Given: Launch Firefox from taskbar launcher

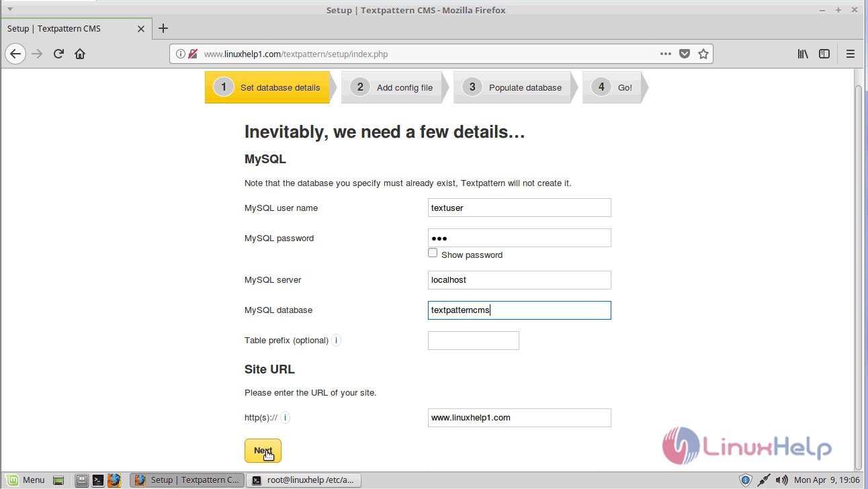Looking at the screenshot, I should tap(114, 480).
